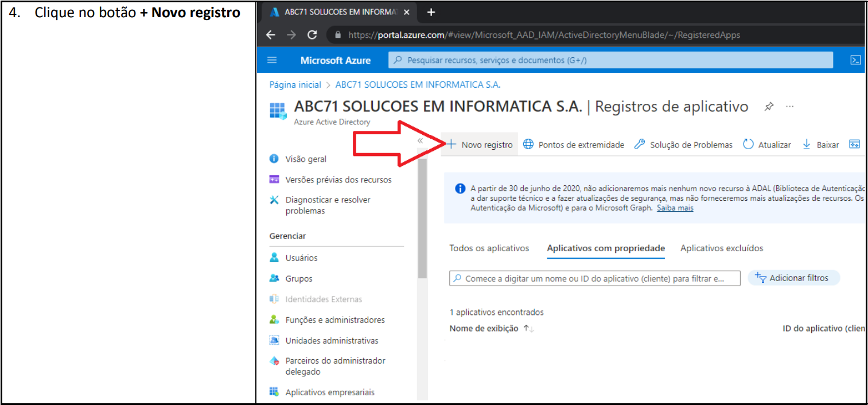The height and width of the screenshot is (405, 868).
Task: Click the info icon in the ADAL banner
Action: [460, 189]
